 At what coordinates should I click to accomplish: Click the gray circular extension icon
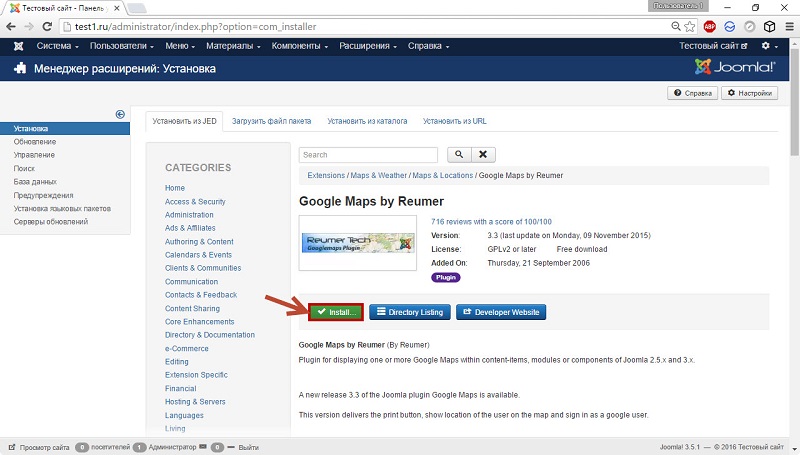click(749, 27)
